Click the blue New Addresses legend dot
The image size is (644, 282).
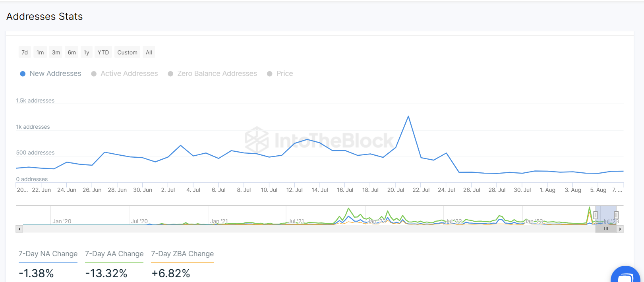[x=23, y=74]
